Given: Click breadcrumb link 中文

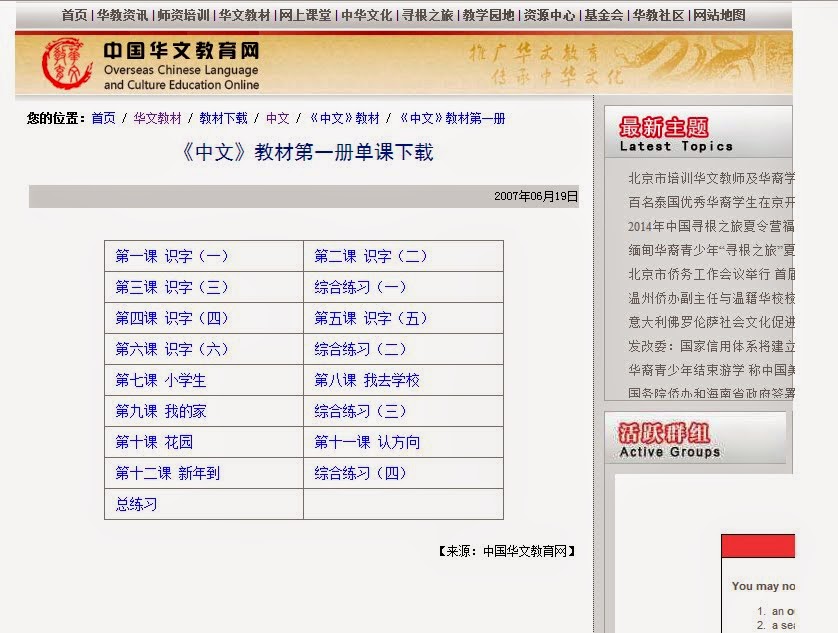Looking at the screenshot, I should point(277,118).
